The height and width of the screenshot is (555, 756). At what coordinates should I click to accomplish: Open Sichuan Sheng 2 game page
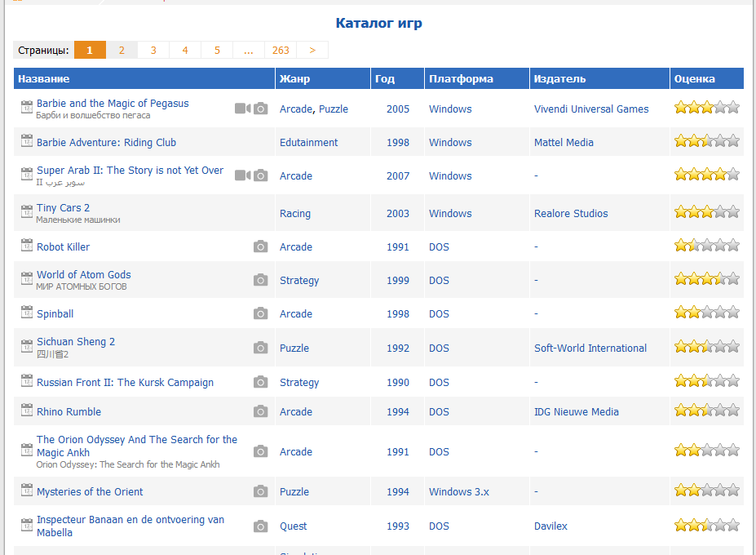[x=76, y=342]
